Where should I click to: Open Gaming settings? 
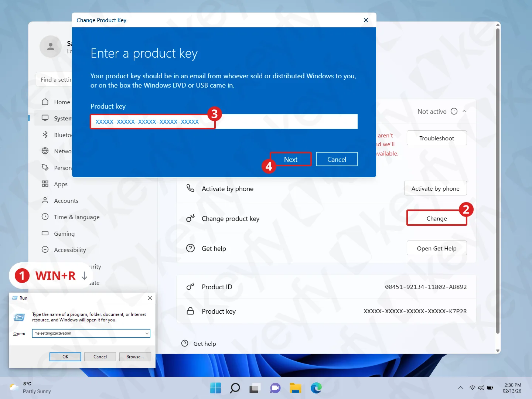(58, 233)
